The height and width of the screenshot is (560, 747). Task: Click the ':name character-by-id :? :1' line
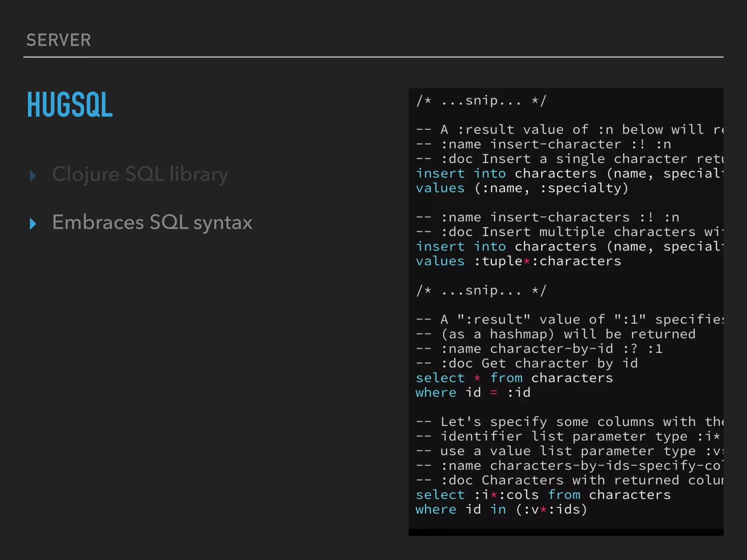[539, 349]
